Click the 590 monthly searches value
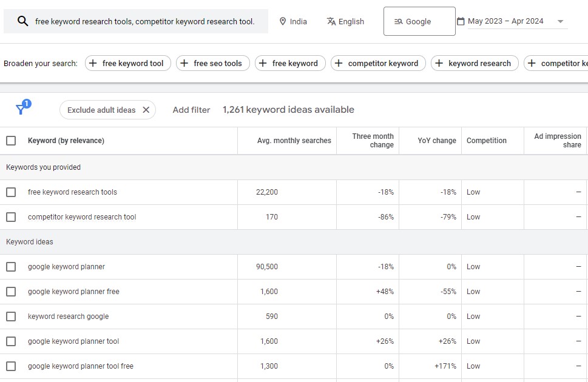Image resolution: width=588 pixels, height=382 pixels. [x=272, y=317]
